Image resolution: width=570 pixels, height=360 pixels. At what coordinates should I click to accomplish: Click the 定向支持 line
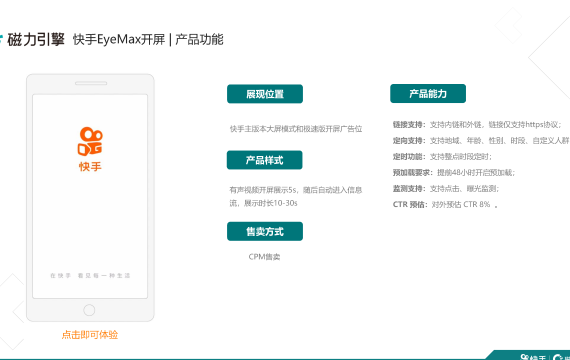pyautogui.click(x=481, y=141)
